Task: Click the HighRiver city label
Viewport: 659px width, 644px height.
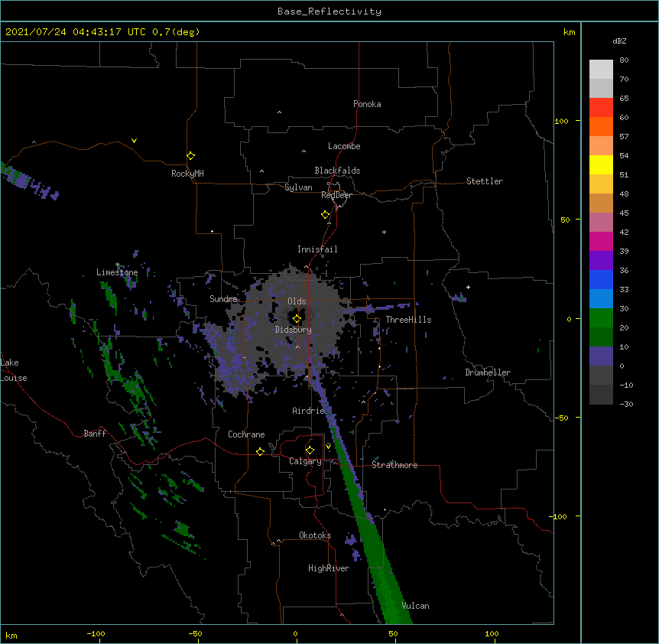Action: 329,568
